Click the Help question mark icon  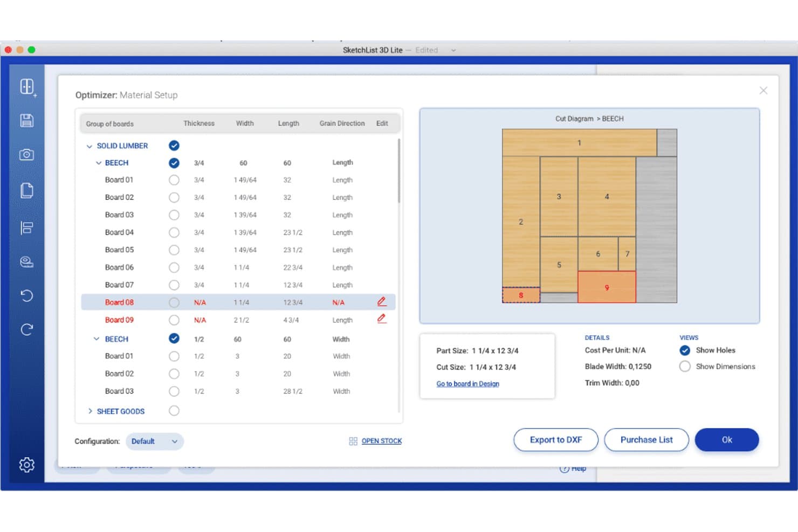[x=564, y=468]
